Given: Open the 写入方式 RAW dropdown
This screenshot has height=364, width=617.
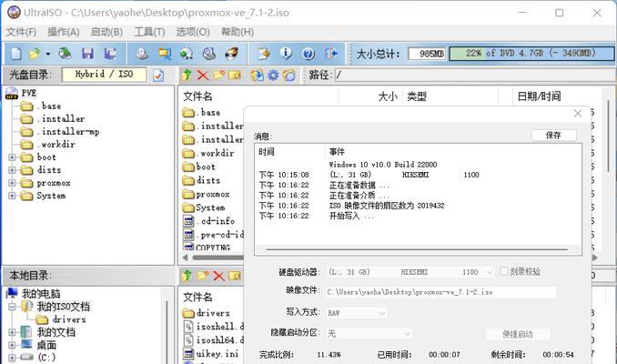Looking at the screenshot, I should pos(357,313).
